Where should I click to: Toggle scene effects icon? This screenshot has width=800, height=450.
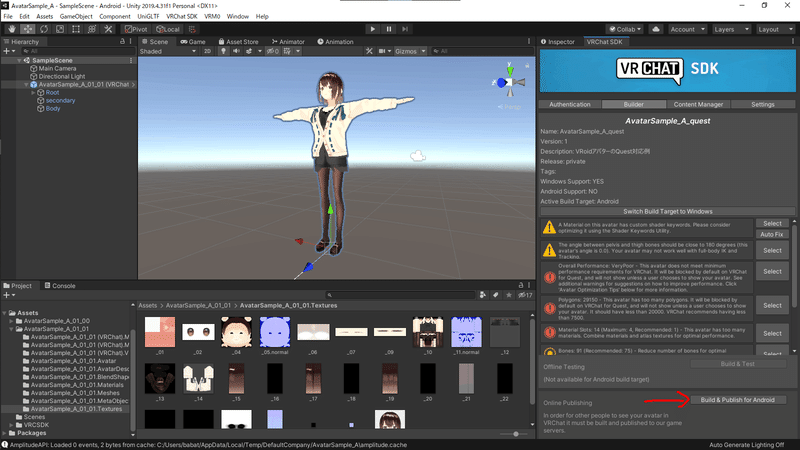point(249,51)
